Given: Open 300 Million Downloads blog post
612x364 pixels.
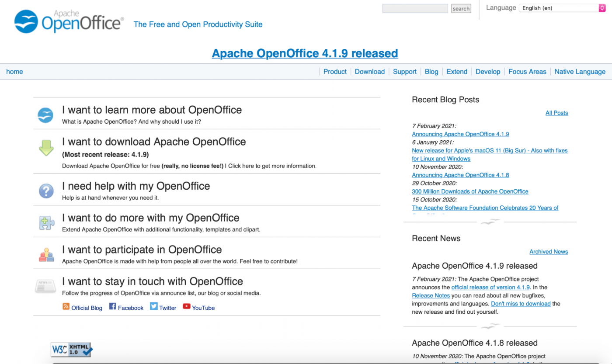Looking at the screenshot, I should point(470,191).
